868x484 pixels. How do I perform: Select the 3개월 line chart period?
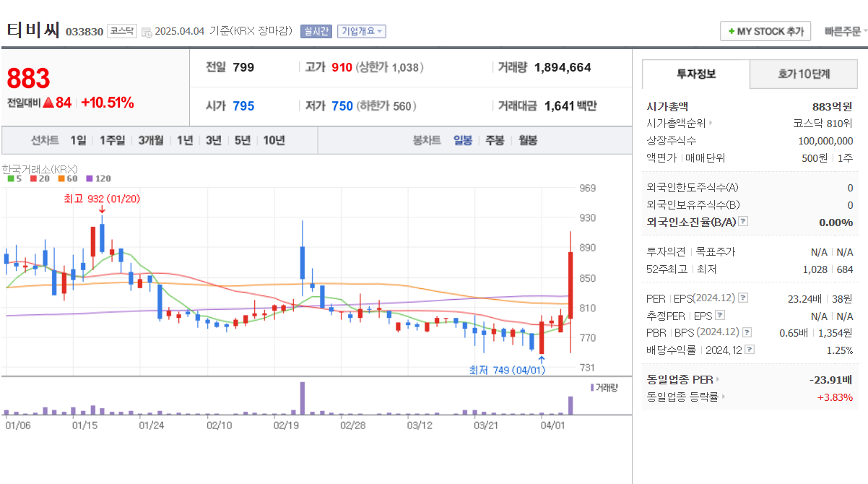[151, 140]
